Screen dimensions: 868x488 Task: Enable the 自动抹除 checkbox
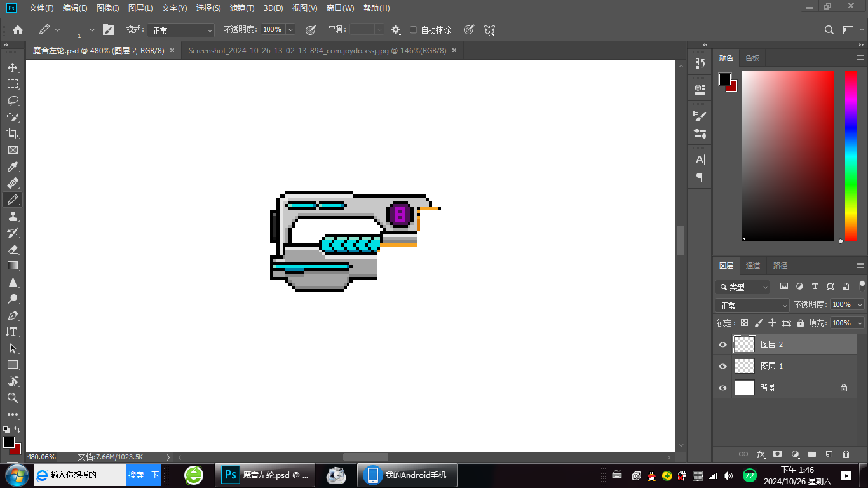point(414,30)
